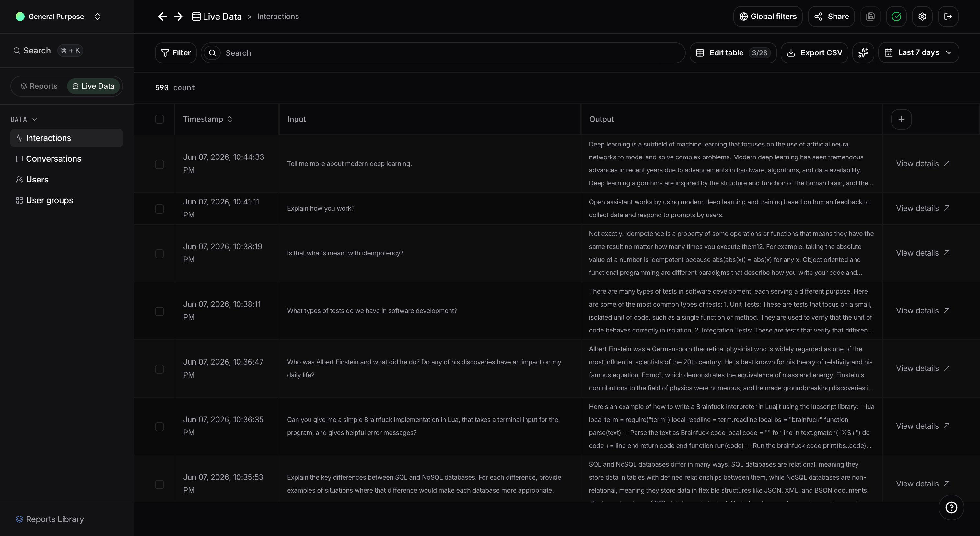Image resolution: width=980 pixels, height=536 pixels.
Task: Click the Output column header
Action: (601, 119)
